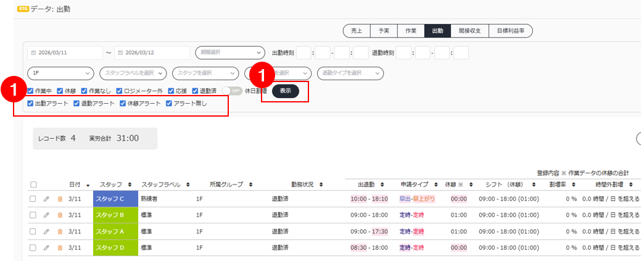
Task: Check the select-all checkbox in table header
Action: coord(33,184)
